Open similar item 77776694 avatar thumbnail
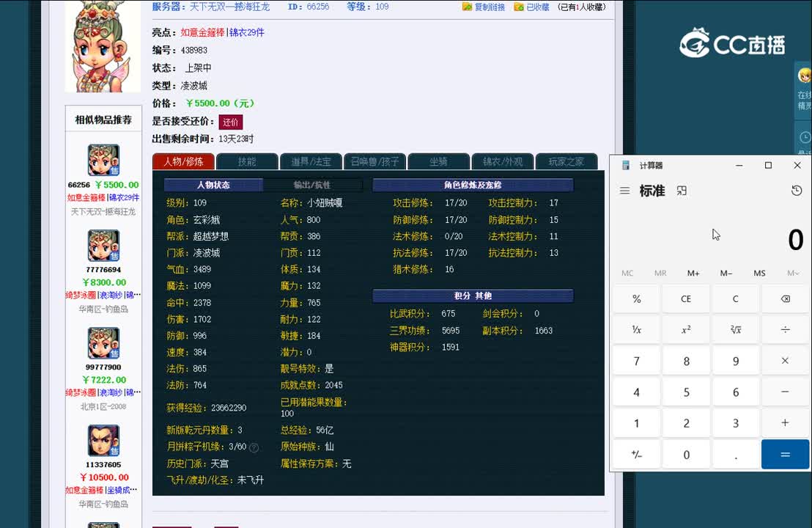This screenshot has width=812, height=528. click(x=103, y=246)
